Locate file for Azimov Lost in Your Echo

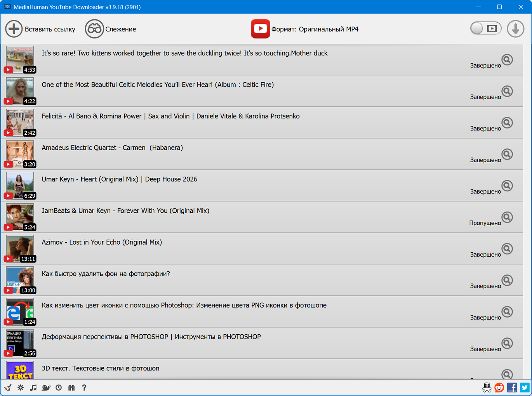click(x=507, y=248)
